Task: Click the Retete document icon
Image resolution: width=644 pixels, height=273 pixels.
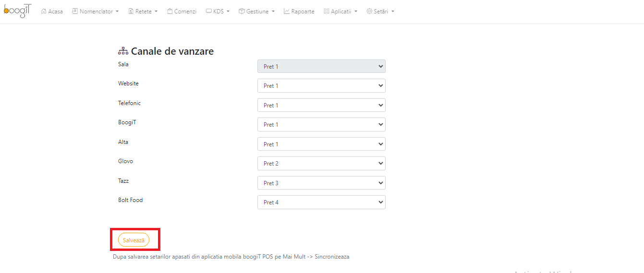Action: [131, 11]
